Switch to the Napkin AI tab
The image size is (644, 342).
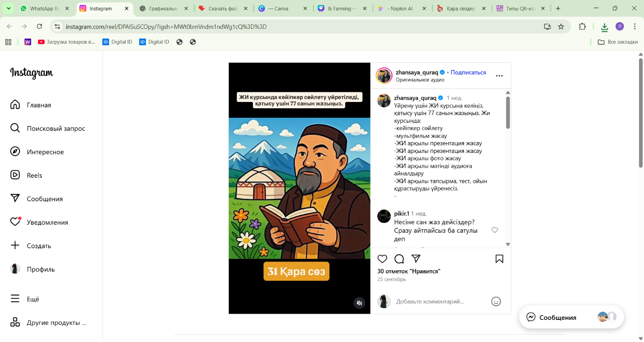click(x=402, y=9)
